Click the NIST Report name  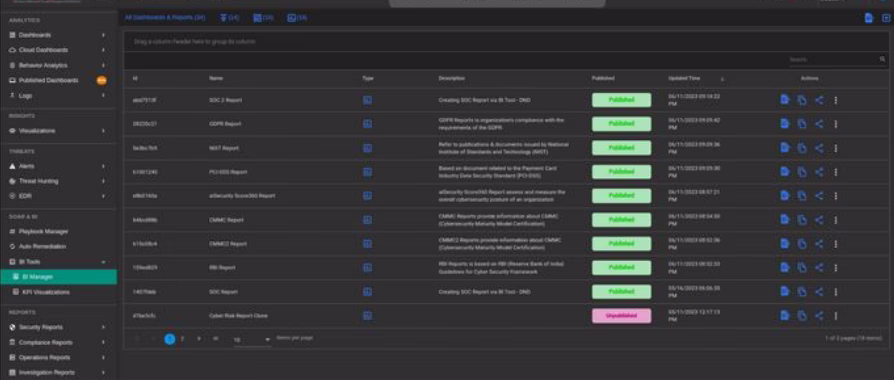(224, 148)
